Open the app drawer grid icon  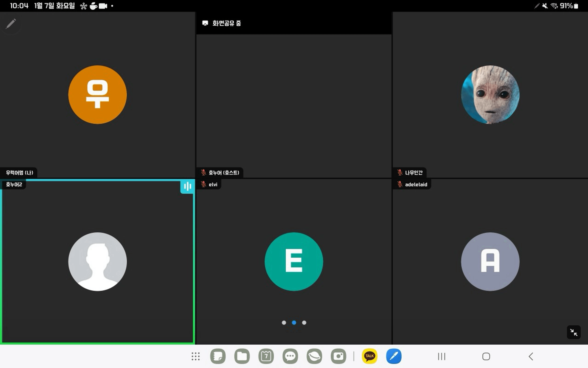click(196, 356)
